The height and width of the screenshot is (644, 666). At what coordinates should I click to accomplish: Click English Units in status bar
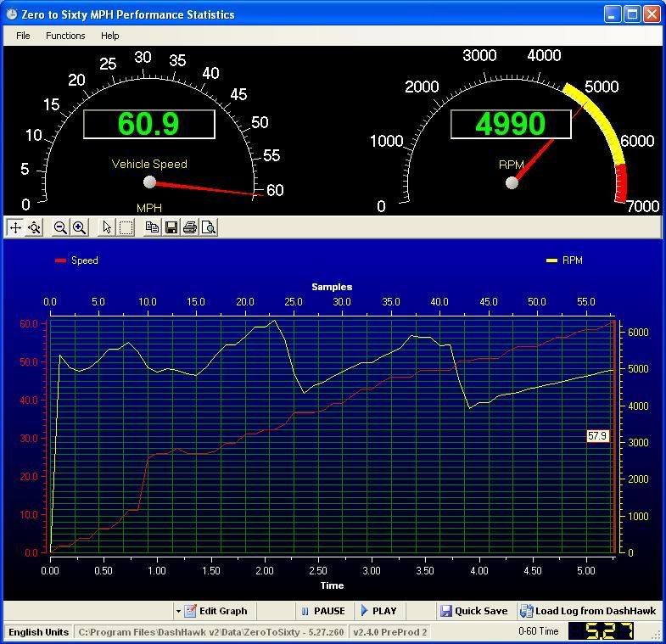click(39, 632)
